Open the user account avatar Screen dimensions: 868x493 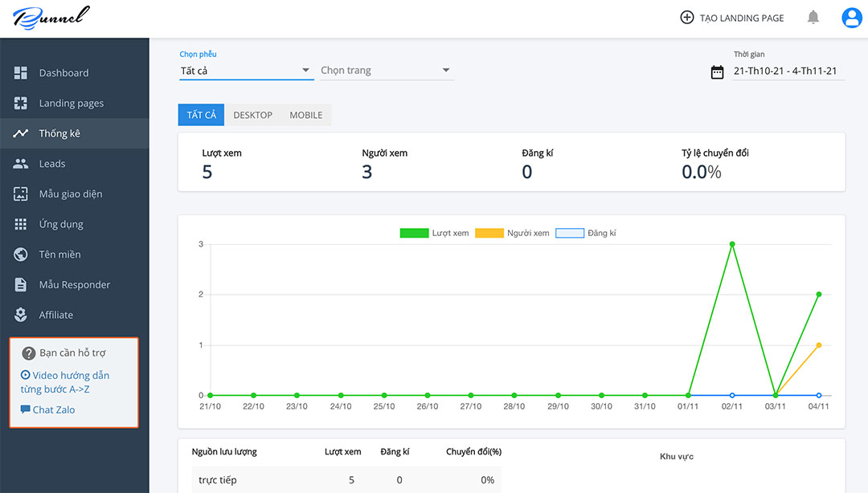[x=851, y=18]
